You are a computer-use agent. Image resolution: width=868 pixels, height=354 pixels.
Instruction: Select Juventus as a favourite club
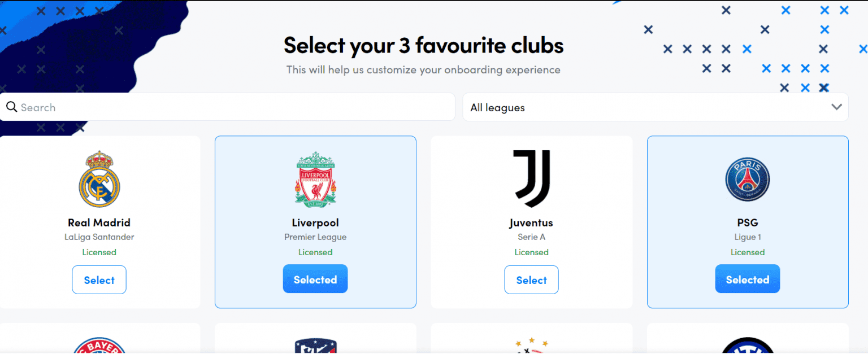point(531,280)
